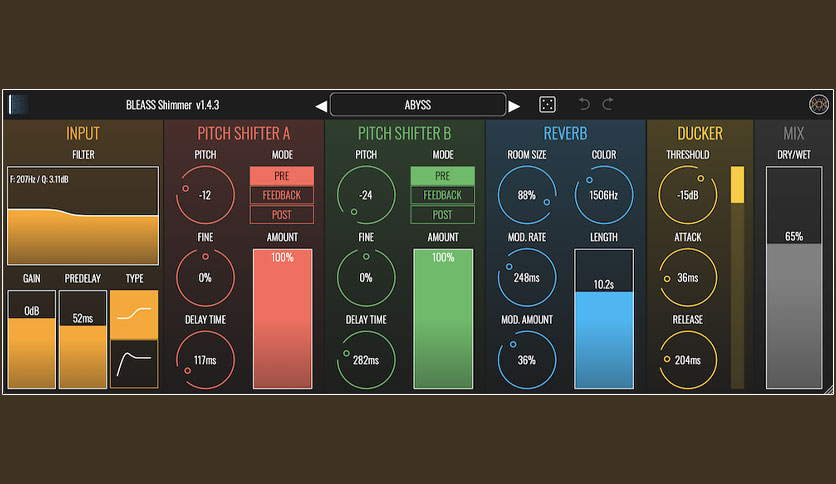Click the INPUT section header
The height and width of the screenshot is (484, 836).
point(83,133)
